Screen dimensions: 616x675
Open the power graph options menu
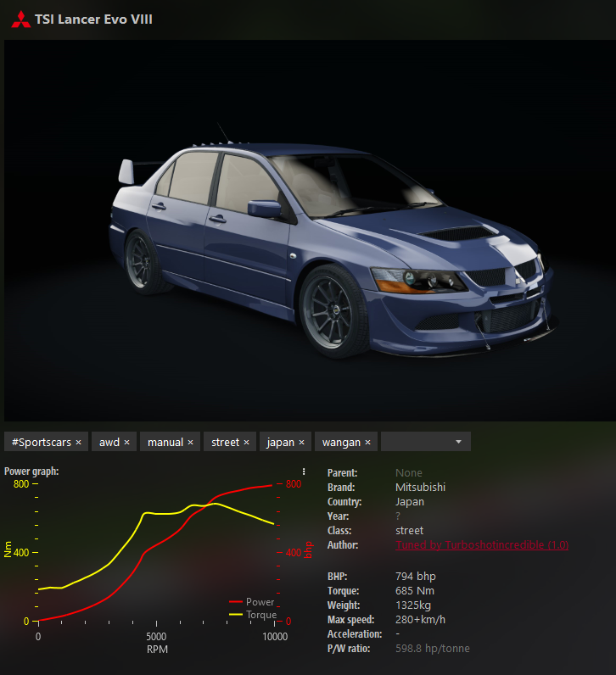(x=304, y=471)
